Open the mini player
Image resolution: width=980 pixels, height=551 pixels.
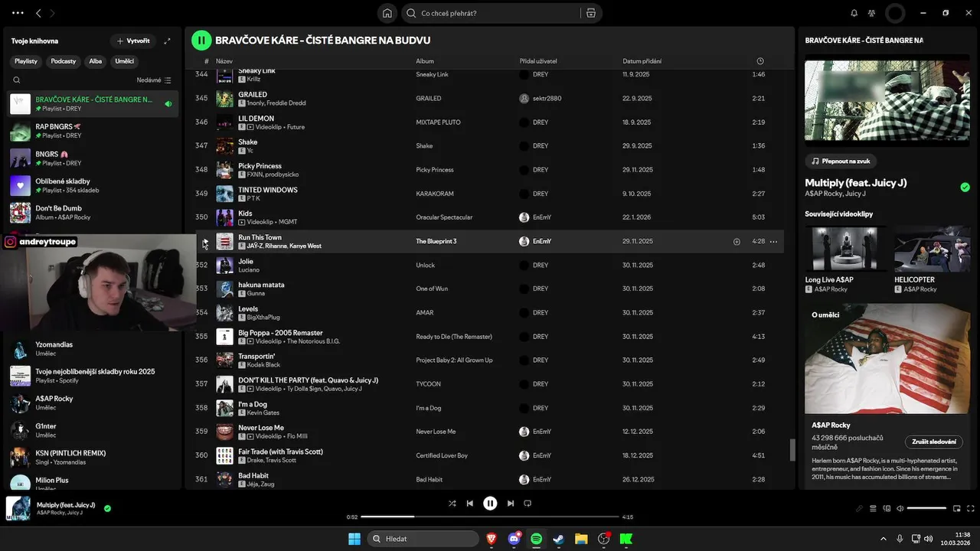point(956,508)
